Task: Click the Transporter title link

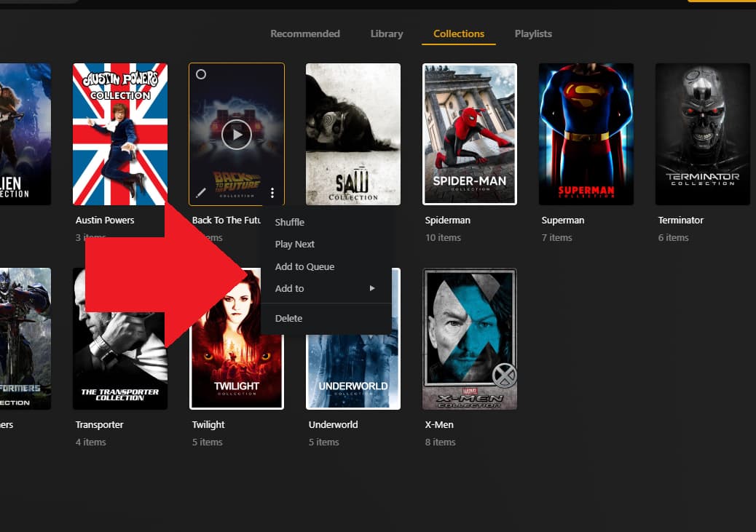Action: click(99, 424)
